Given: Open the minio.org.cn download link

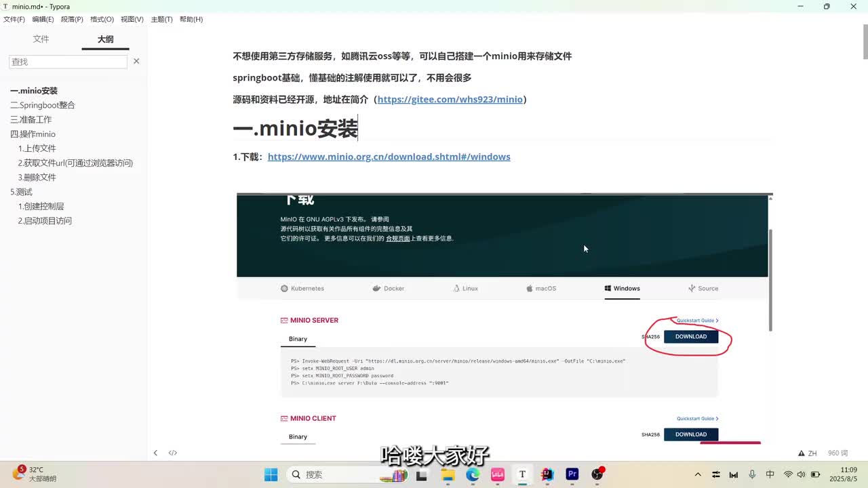Looking at the screenshot, I should pyautogui.click(x=389, y=157).
